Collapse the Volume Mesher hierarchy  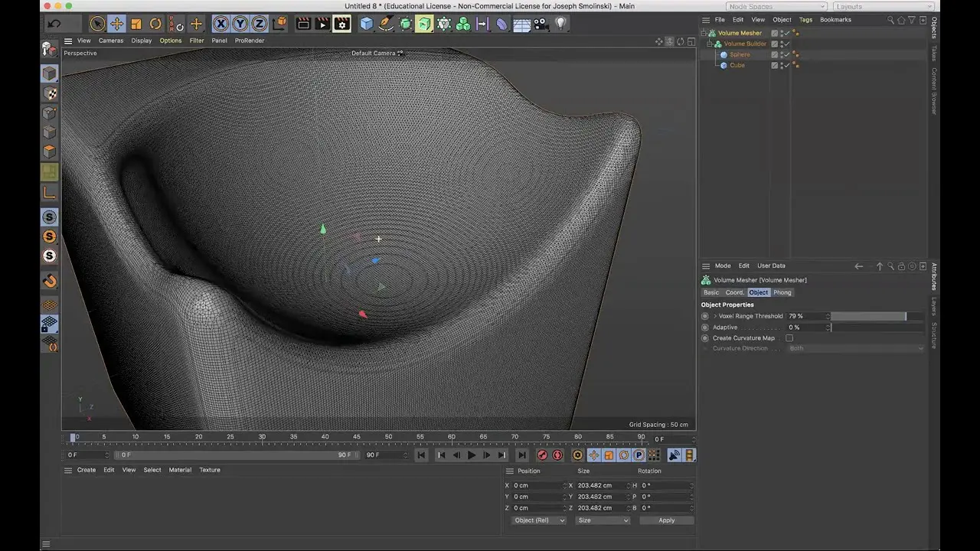click(704, 33)
